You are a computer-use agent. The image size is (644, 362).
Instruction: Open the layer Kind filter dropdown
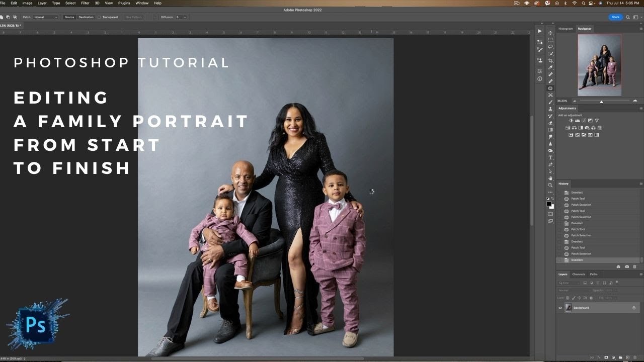pyautogui.click(x=570, y=283)
